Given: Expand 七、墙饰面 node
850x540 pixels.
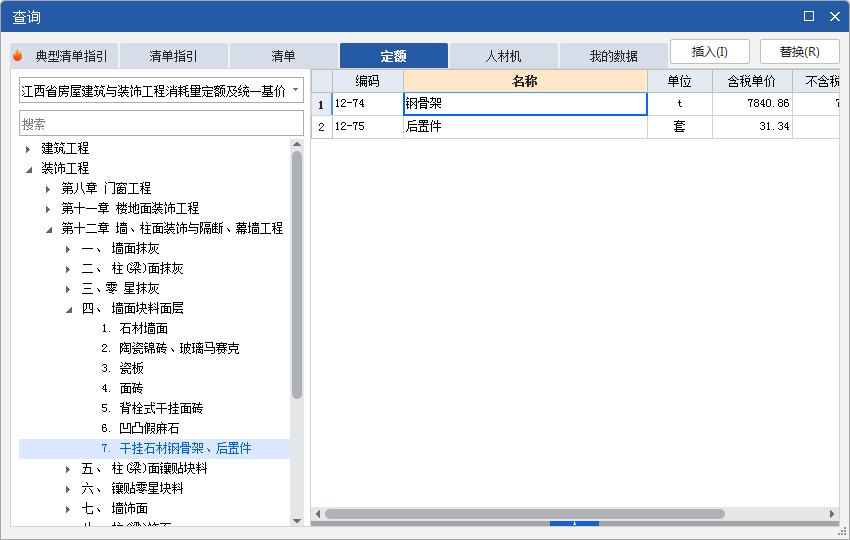Looking at the screenshot, I should [x=68, y=509].
